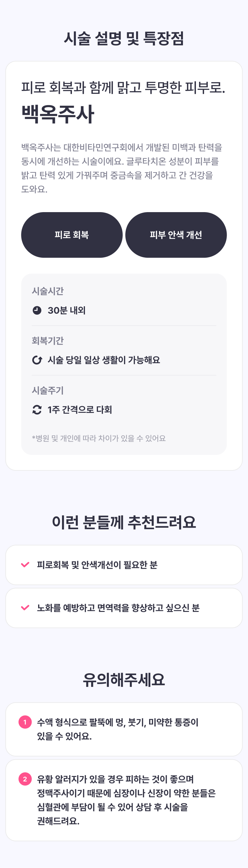This screenshot has width=248, height=868.
Task: Click the pink number 2 badge
Action: (x=25, y=779)
